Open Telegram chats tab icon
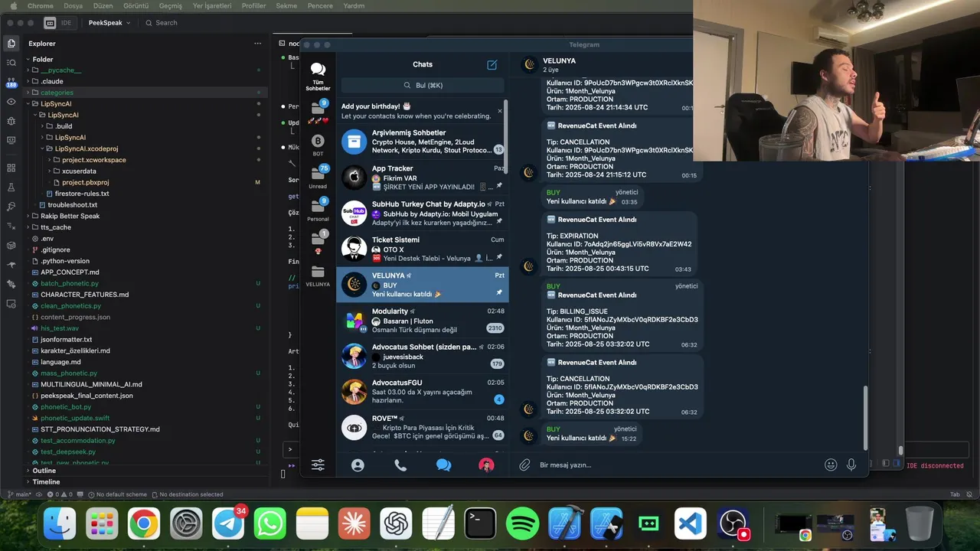The height and width of the screenshot is (551, 980). pos(443,465)
